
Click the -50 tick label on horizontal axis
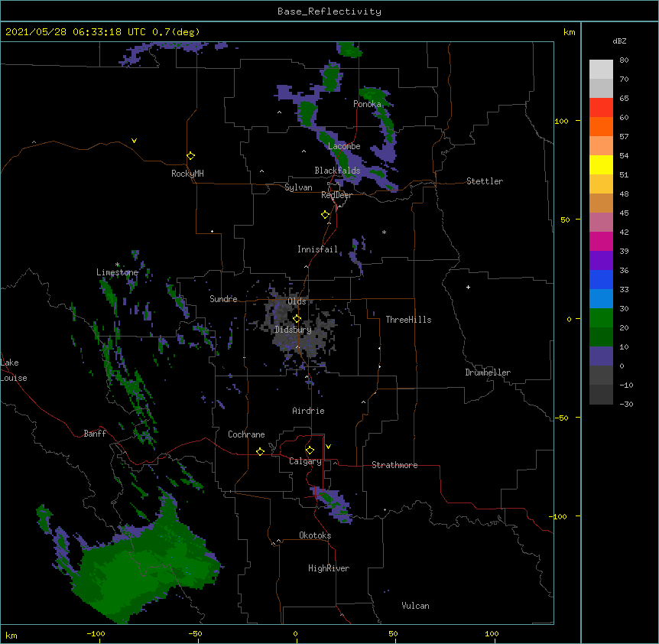(x=195, y=633)
